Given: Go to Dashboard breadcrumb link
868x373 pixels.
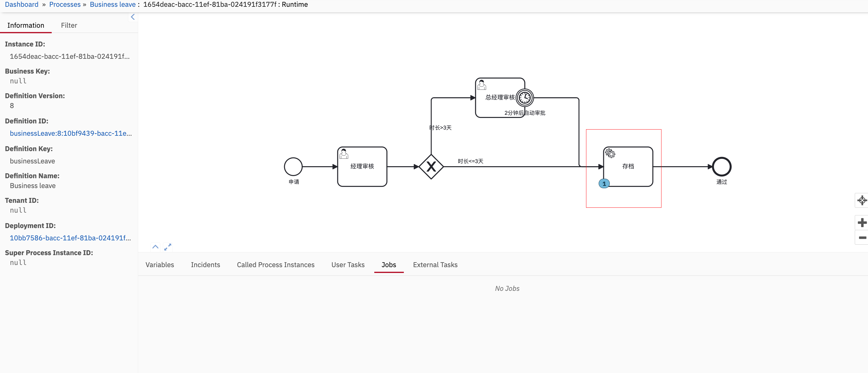Looking at the screenshot, I should pos(22,4).
